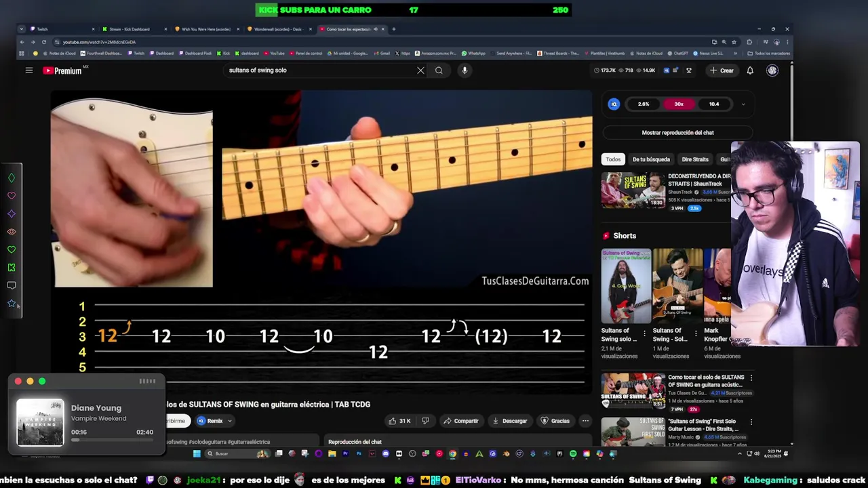Click green heart icon in left sidebar
Viewport: 868px width, 488px height.
pyautogui.click(x=12, y=249)
